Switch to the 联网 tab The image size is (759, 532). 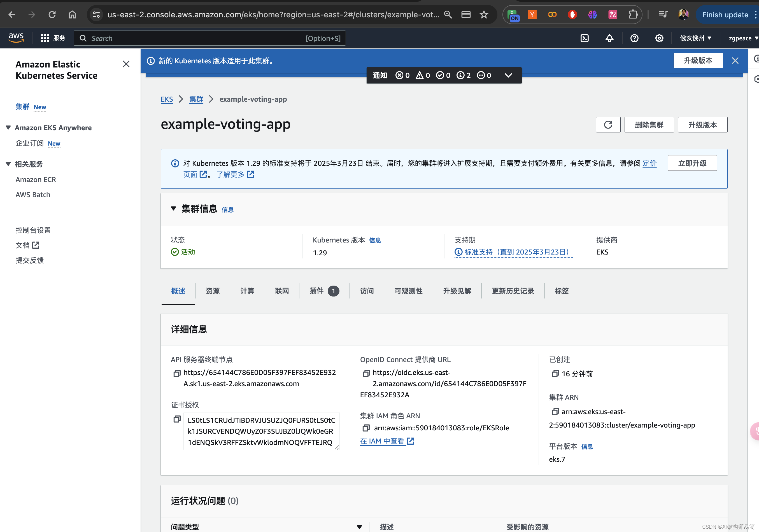coord(282,291)
